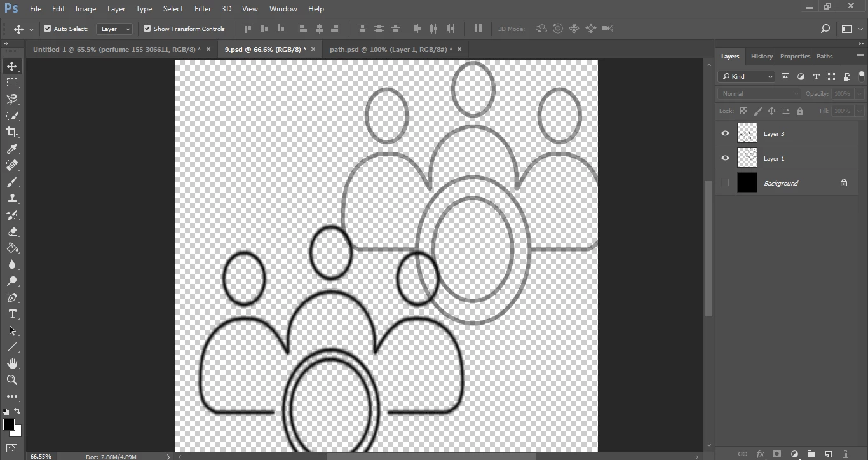The height and width of the screenshot is (460, 868).
Task: Show the Background layer
Action: (725, 183)
